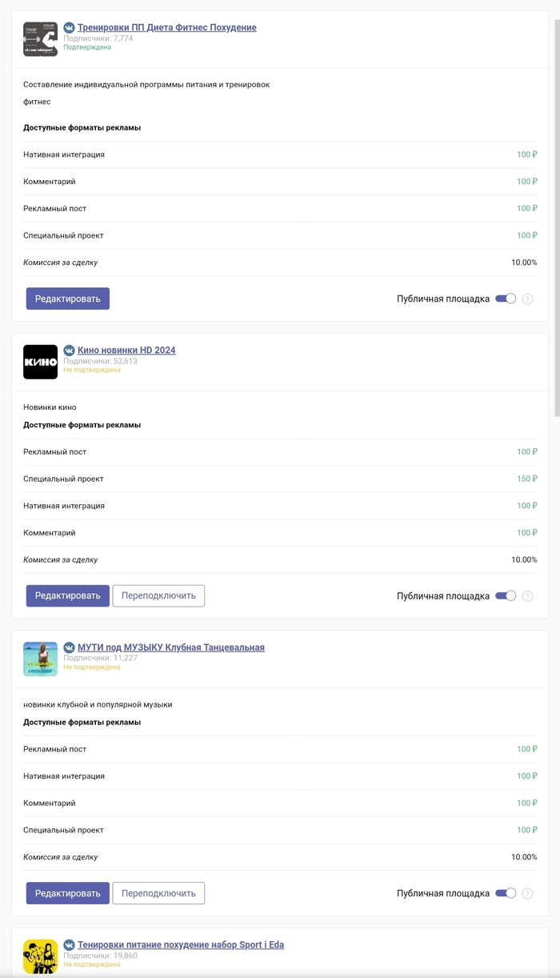Viewport: 560px width, 978px height.
Task: Open the КИНО black logo thumbnail
Action: pyautogui.click(x=40, y=362)
